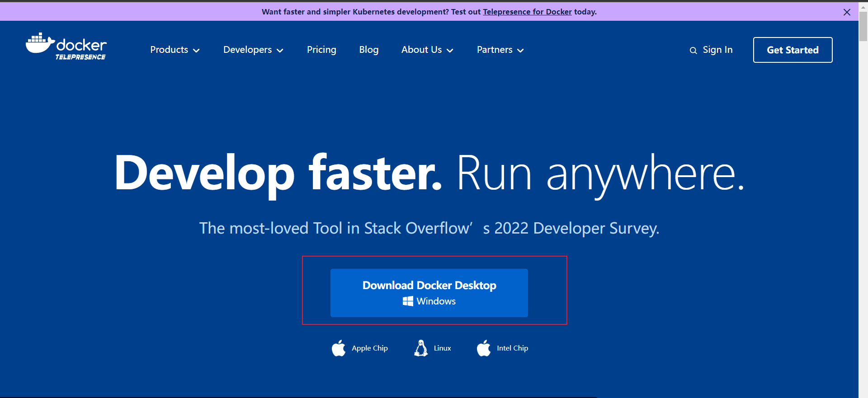Expand the Products dropdown chevron
Image resolution: width=868 pixels, height=398 pixels.
196,51
